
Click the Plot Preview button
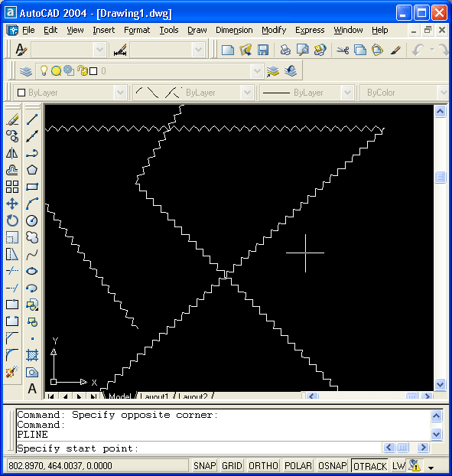(x=302, y=50)
